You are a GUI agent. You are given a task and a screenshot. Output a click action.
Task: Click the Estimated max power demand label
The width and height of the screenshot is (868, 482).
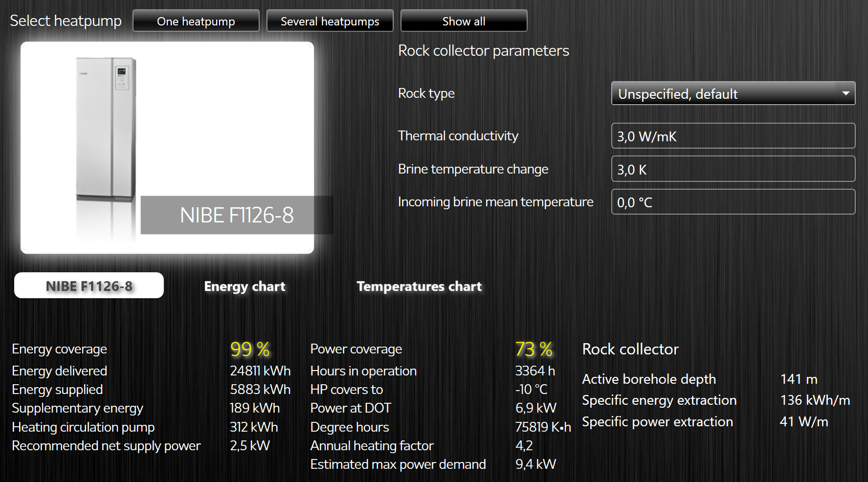398,464
